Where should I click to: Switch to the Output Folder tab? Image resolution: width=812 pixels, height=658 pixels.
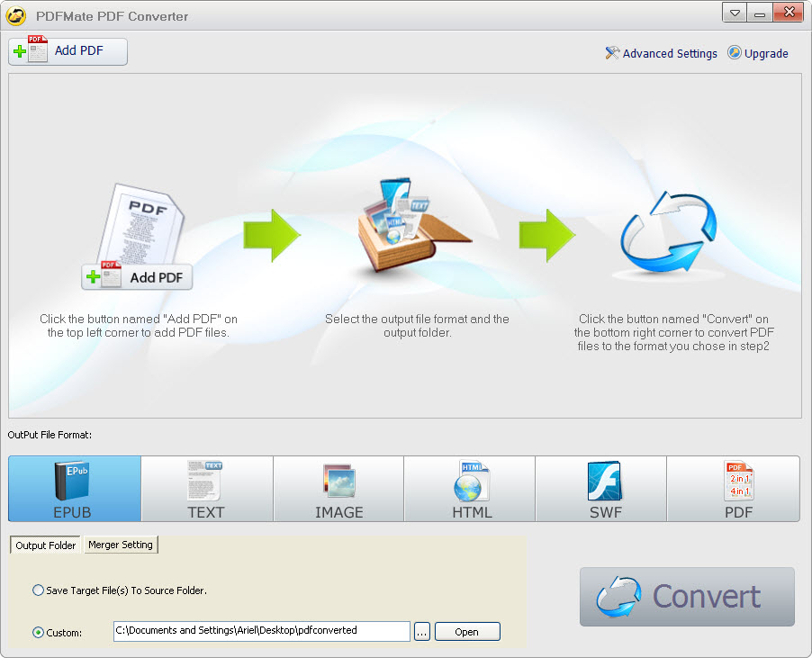[x=44, y=545]
